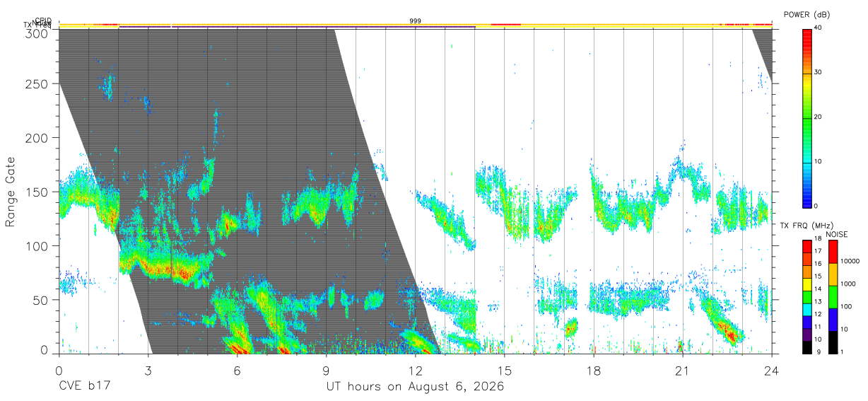Click the yellow noise strip above the plot
868x401 pixels.
416,25
